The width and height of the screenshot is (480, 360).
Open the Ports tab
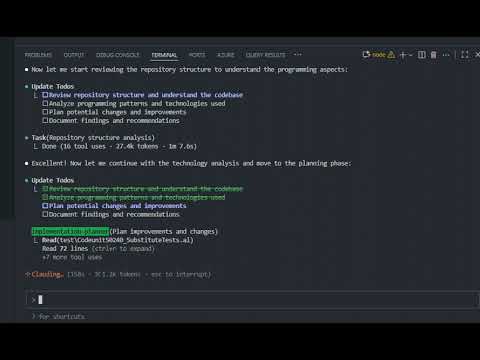[197, 55]
